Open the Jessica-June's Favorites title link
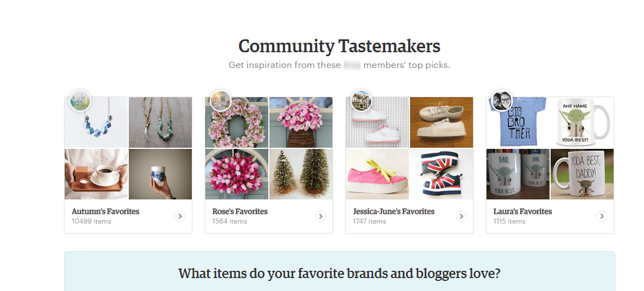Image resolution: width=644 pixels, height=291 pixels. click(x=394, y=211)
